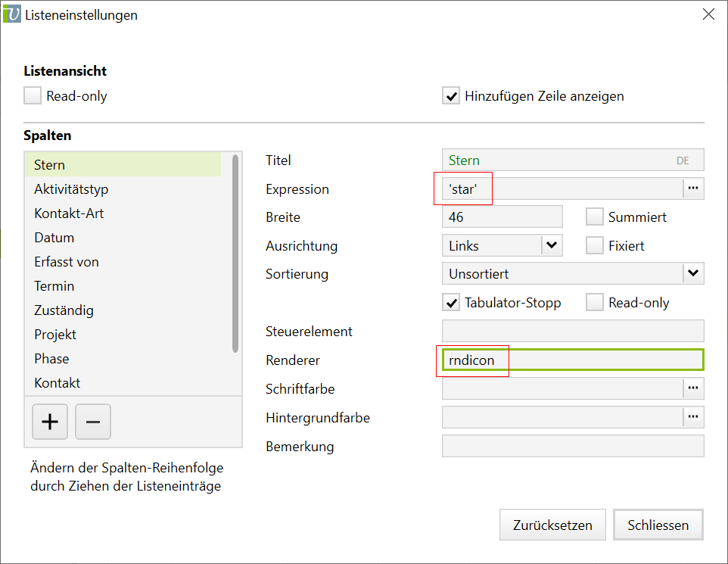The image size is (728, 564).
Task: Open the Hintergrundfarbe ellipsis picker
Action: click(693, 417)
